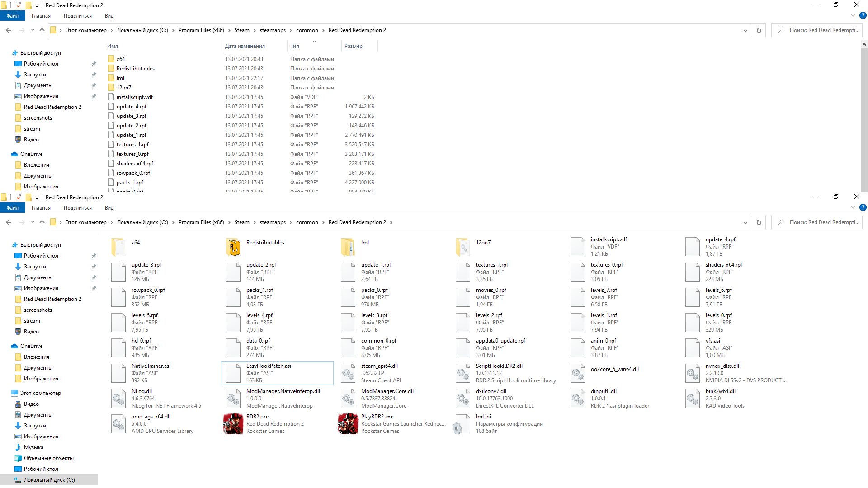The height and width of the screenshot is (488, 868).
Task: Toggle pin on Рабочий стол quick access
Action: pos(94,64)
